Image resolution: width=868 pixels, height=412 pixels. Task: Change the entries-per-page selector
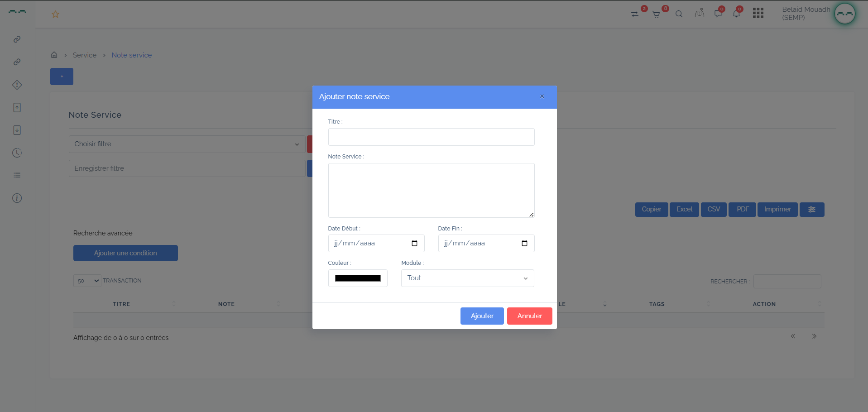click(87, 281)
